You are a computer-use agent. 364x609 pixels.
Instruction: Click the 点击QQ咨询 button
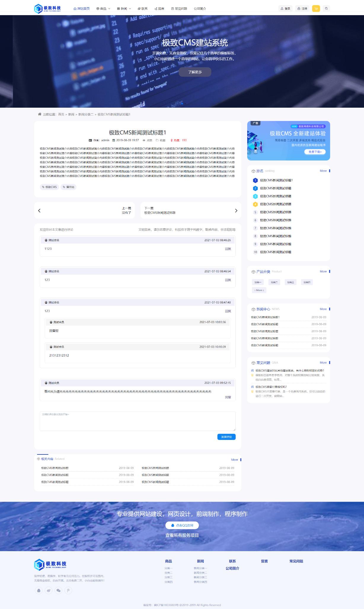pyautogui.click(x=182, y=525)
